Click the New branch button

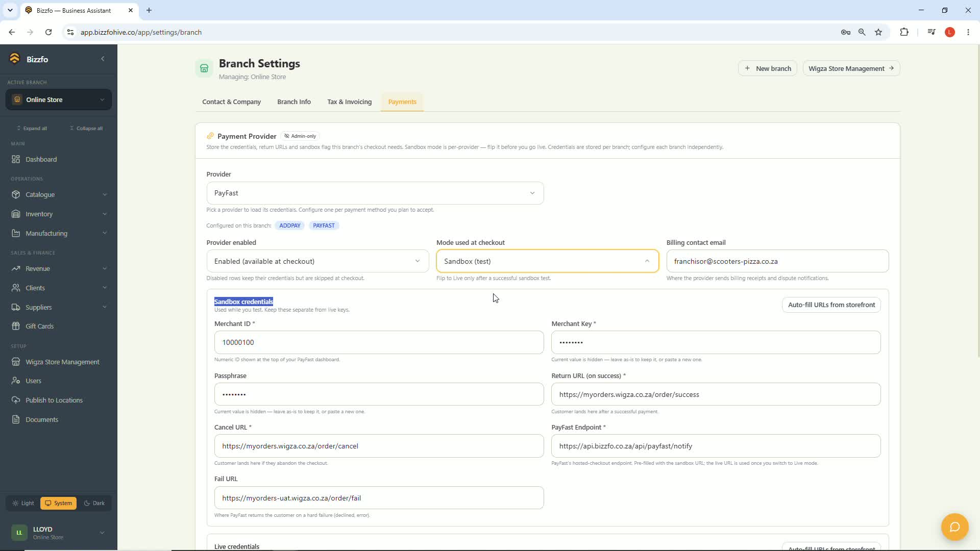[767, 68]
